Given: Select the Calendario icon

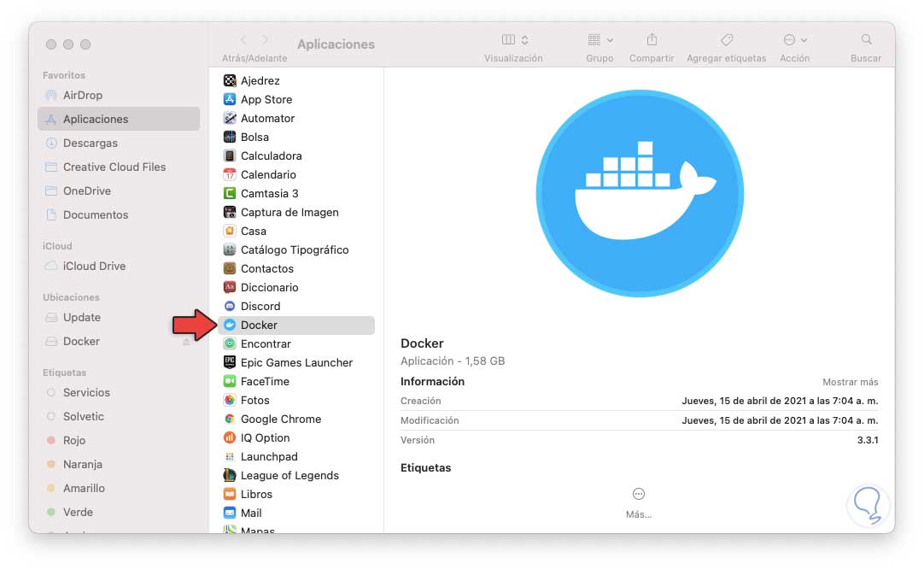Looking at the screenshot, I should pos(230,175).
